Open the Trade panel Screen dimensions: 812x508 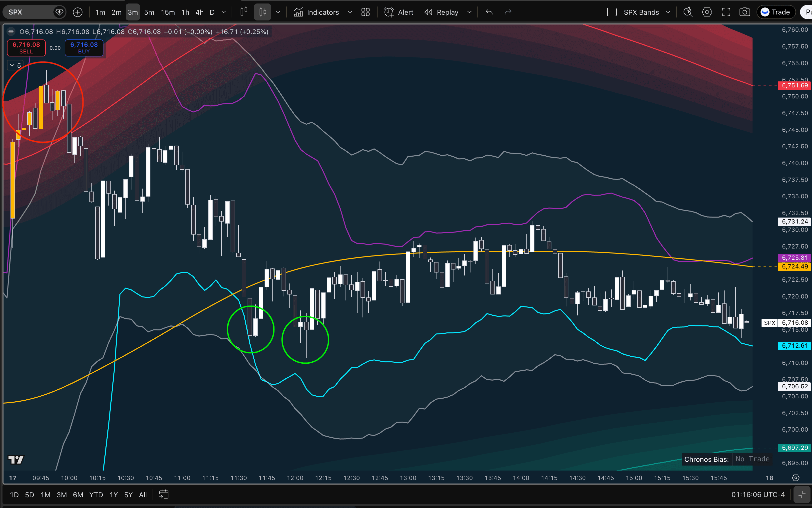(x=776, y=12)
